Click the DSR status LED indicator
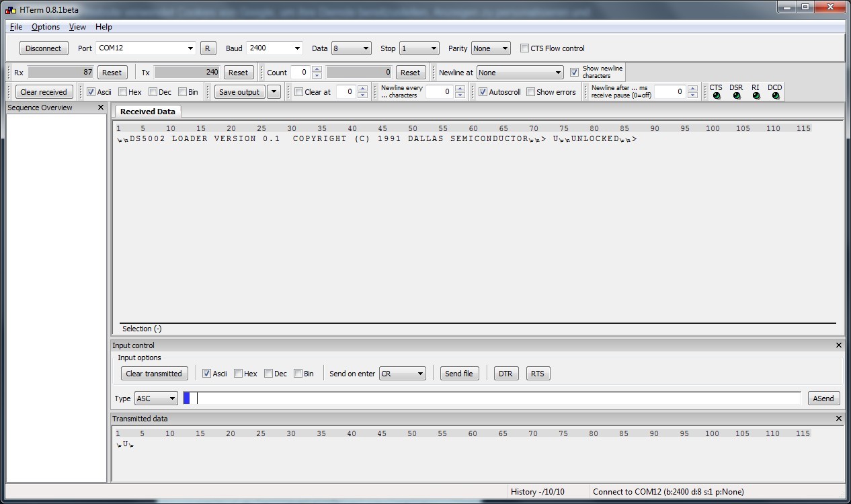 737,96
